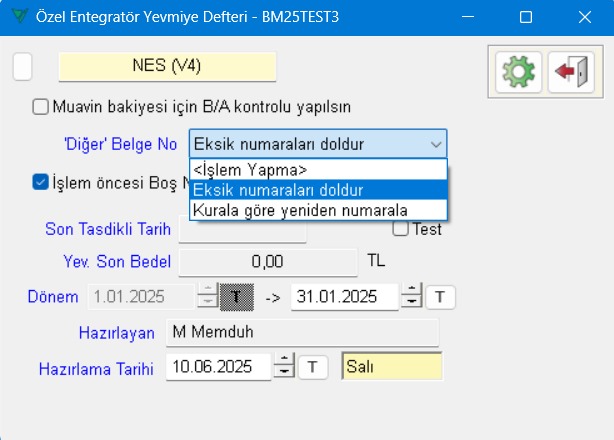This screenshot has height=440, width=614.
Task: Click the red exit door icon
Action: [x=568, y=71]
